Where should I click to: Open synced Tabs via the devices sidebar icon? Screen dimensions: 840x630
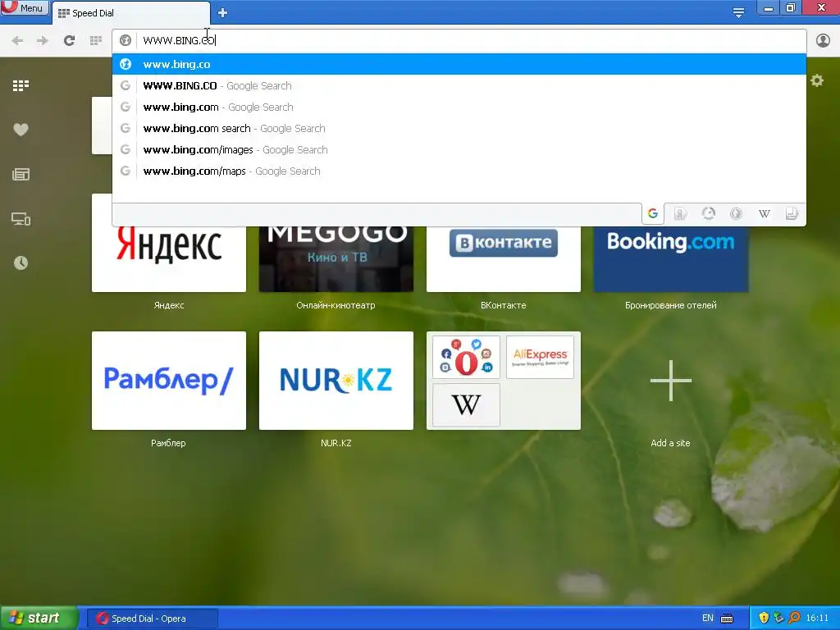21,219
